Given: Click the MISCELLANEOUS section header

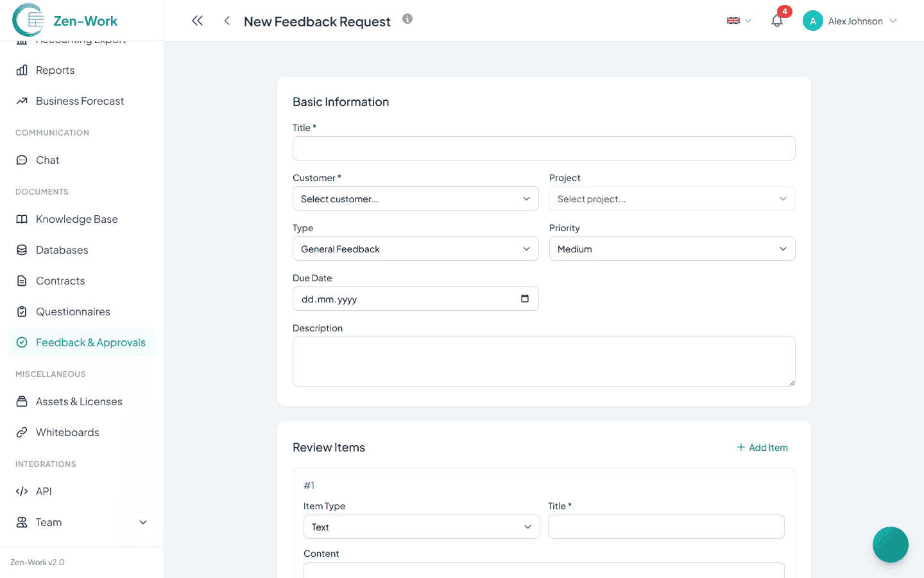Looking at the screenshot, I should click(51, 374).
